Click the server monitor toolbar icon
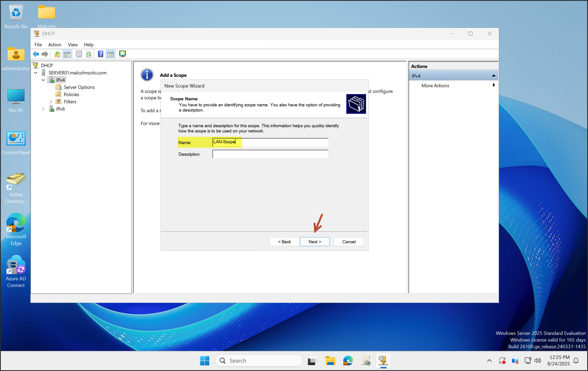 tap(122, 54)
